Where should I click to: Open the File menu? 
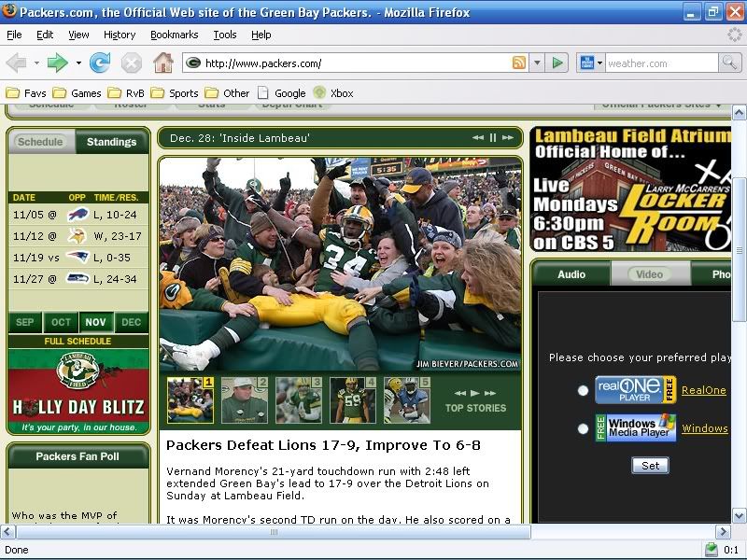tap(14, 35)
